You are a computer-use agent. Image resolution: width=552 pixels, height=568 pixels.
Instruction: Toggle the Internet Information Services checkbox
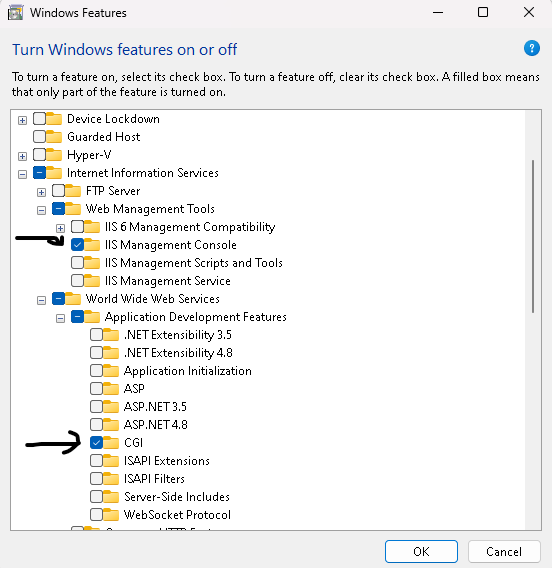tap(39, 172)
